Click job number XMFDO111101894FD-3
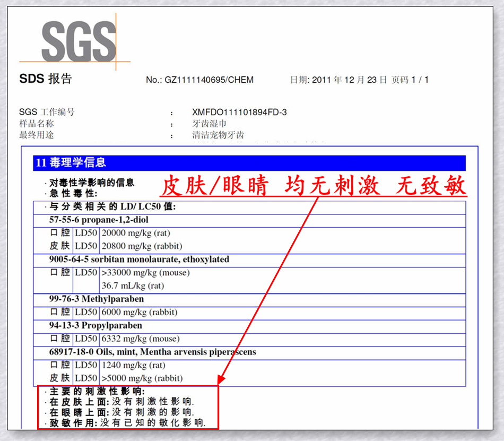This screenshot has height=441, width=504. (239, 112)
